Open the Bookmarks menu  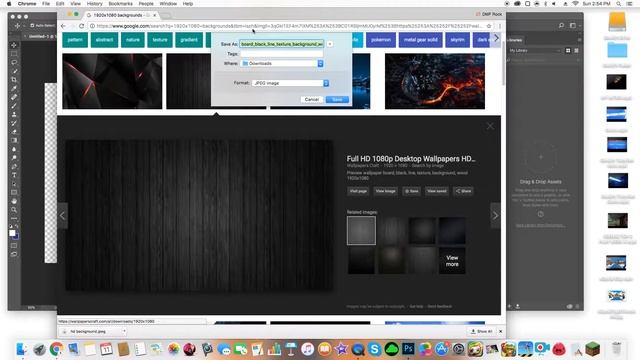click(120, 4)
